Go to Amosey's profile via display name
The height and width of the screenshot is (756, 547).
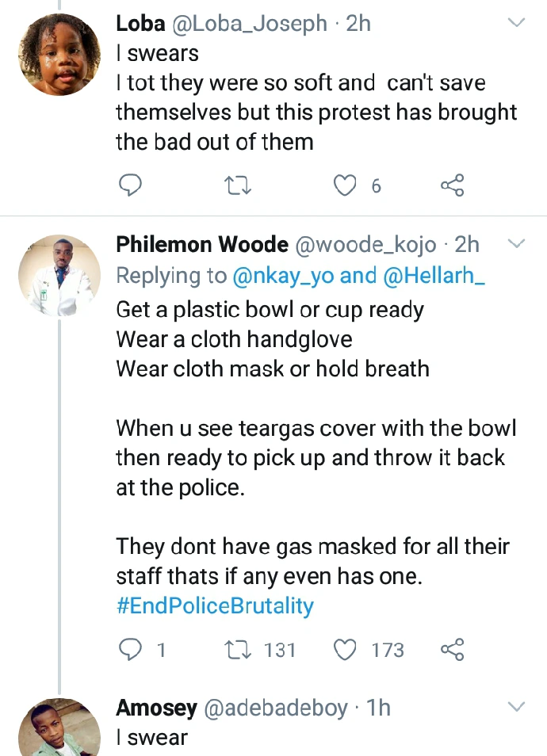coord(157,707)
